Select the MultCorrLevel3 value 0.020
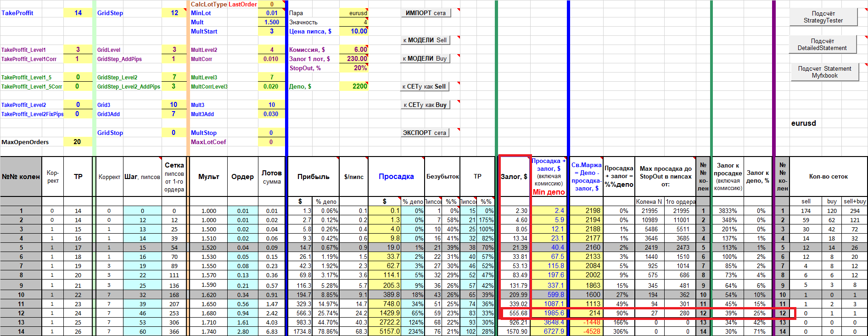 (271, 86)
